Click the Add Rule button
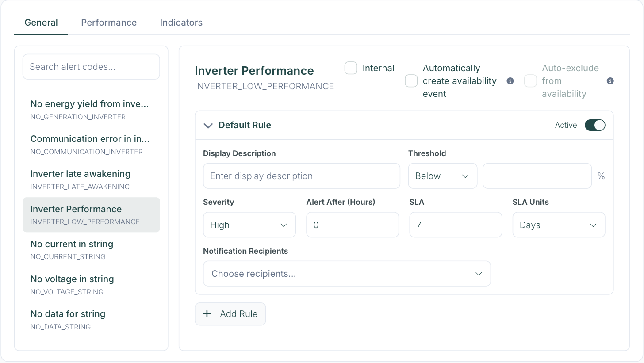Screen dimensions: 644x363 pyautogui.click(x=230, y=314)
